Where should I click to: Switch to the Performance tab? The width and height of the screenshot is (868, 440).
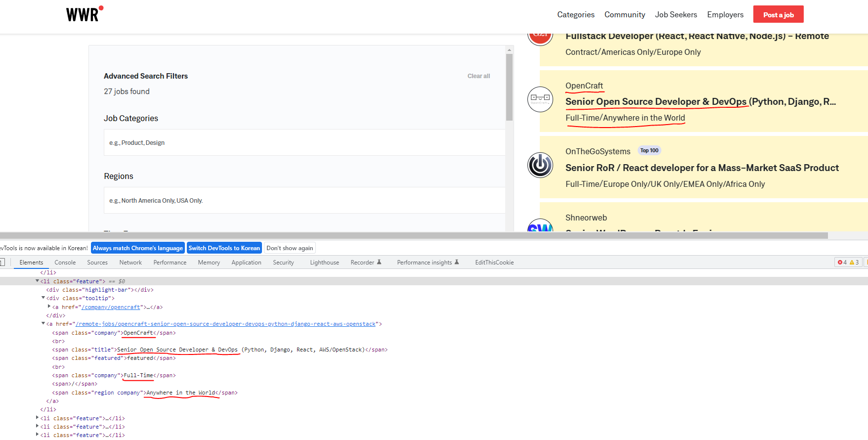click(170, 263)
